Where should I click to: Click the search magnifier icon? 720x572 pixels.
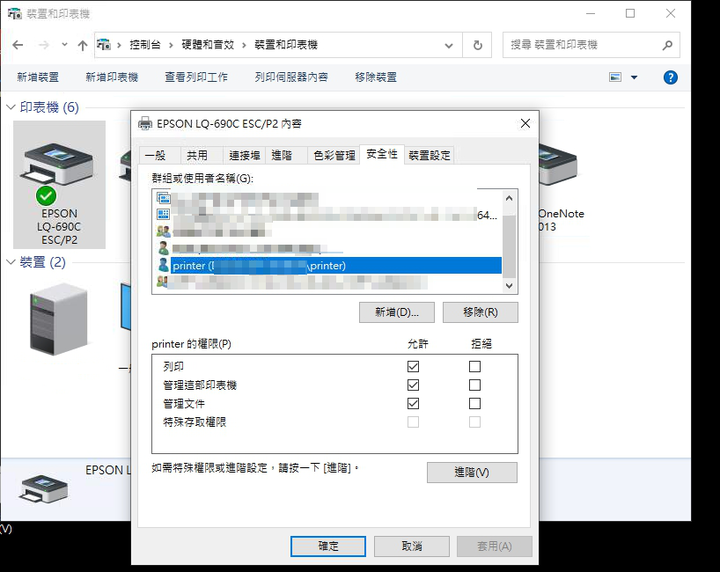tap(667, 45)
